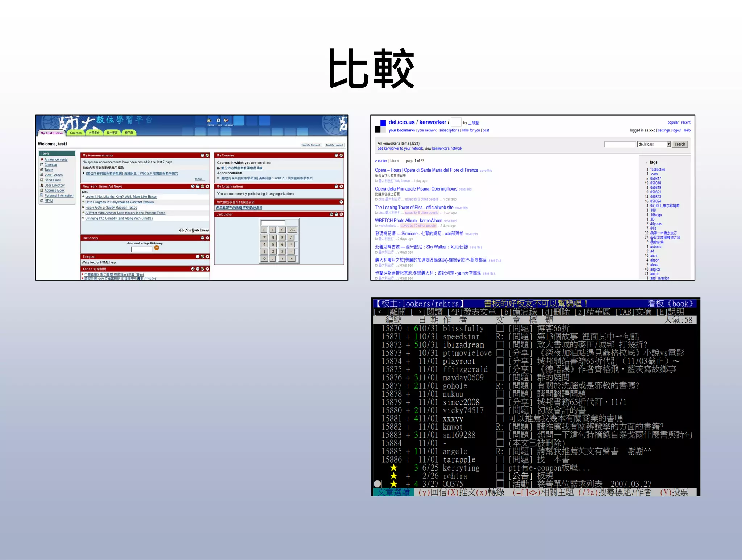The image size is (742, 560).
Task: Remove the Textpad module with its X
Action: (208, 257)
